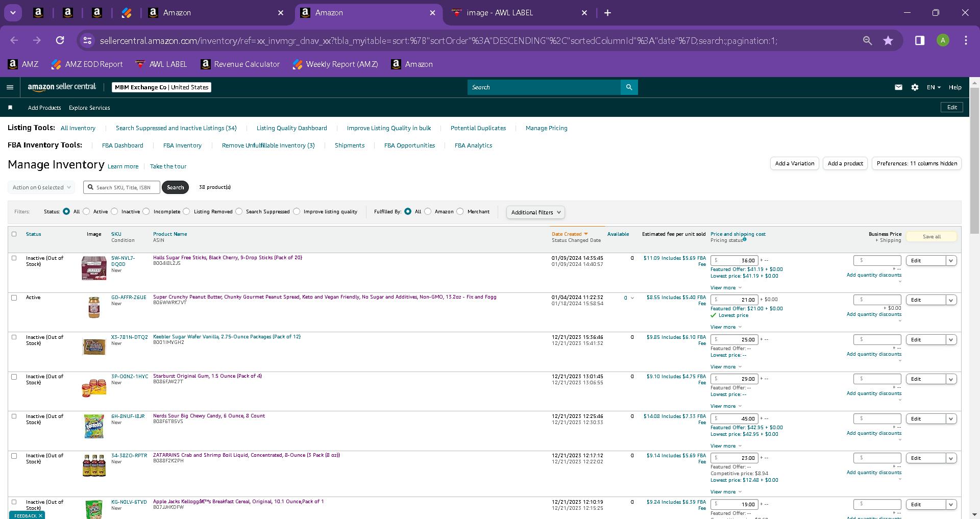Select the Super Crunchy Peanut Butter row checkbox
Screen dimensions: 980x519
[x=14, y=298]
